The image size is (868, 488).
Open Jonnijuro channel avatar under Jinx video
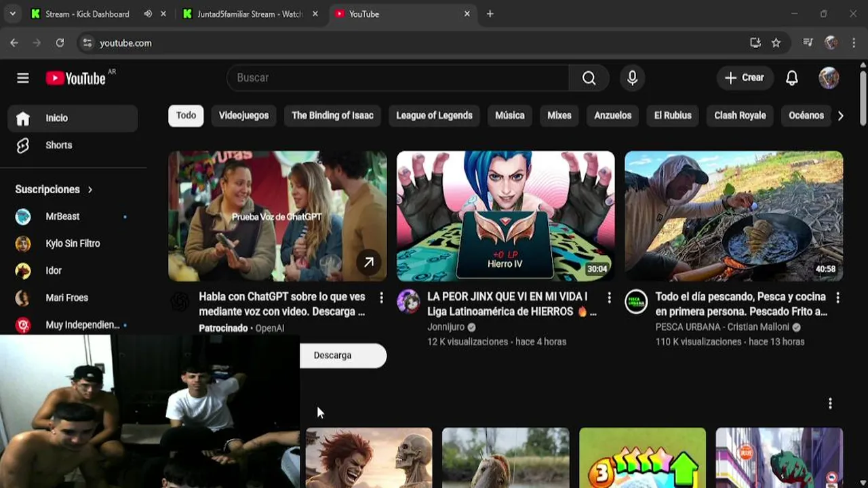click(x=408, y=302)
